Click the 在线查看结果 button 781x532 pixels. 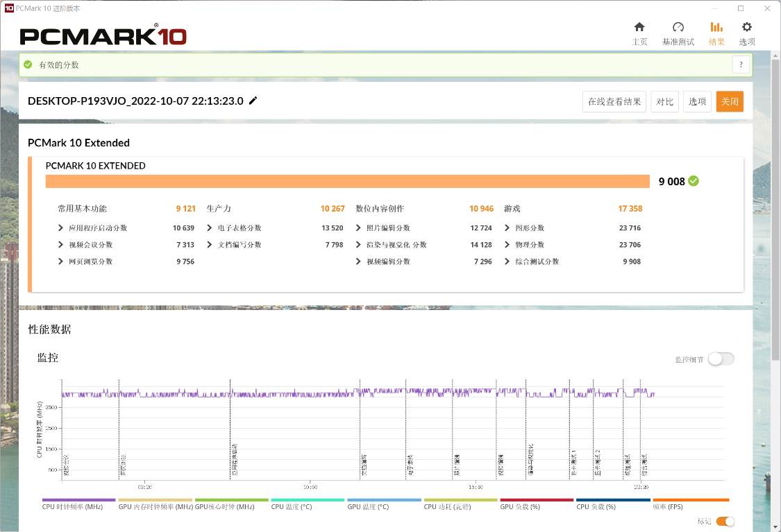point(614,102)
